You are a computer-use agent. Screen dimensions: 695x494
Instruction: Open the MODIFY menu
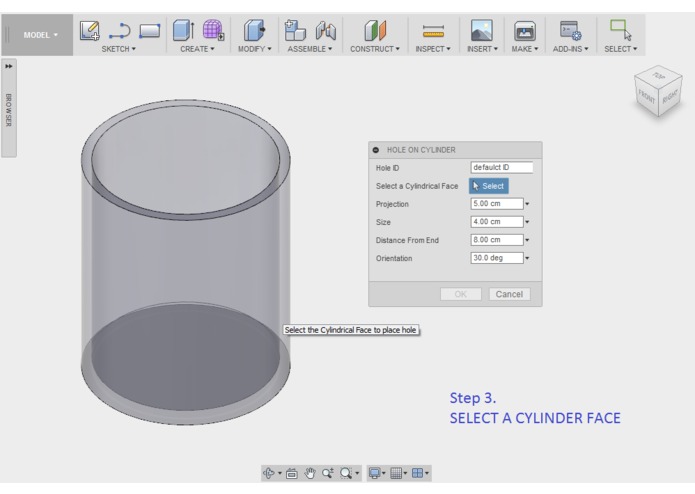tap(254, 49)
